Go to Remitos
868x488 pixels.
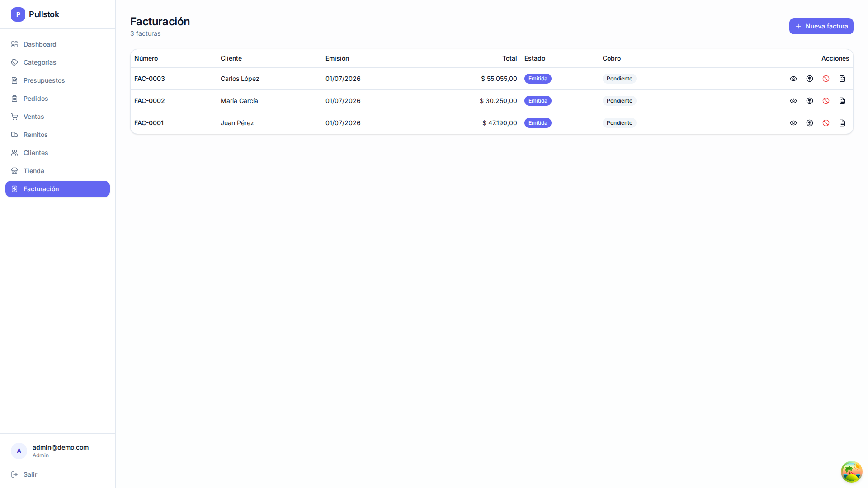(57, 135)
